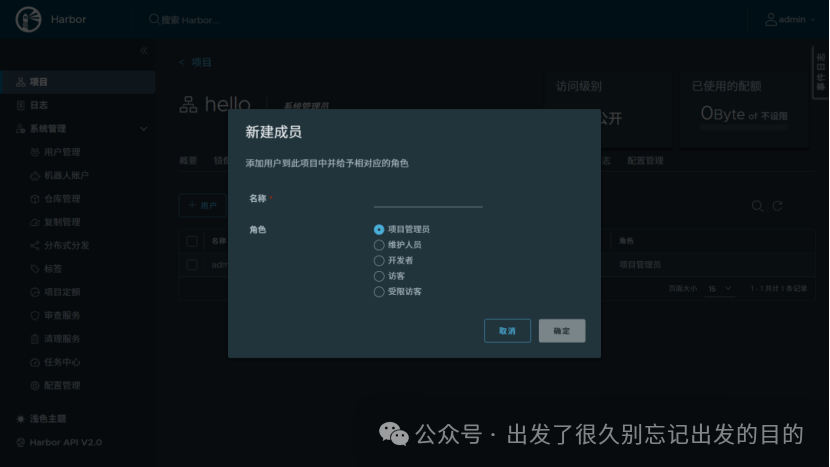
Task: Click the 项目定额 icon
Action: point(35,292)
